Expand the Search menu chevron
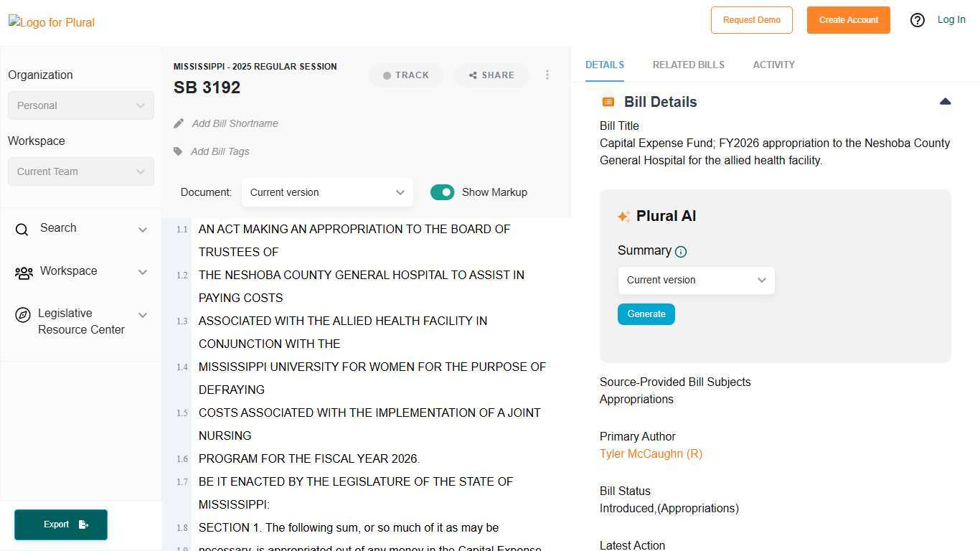 [143, 230]
